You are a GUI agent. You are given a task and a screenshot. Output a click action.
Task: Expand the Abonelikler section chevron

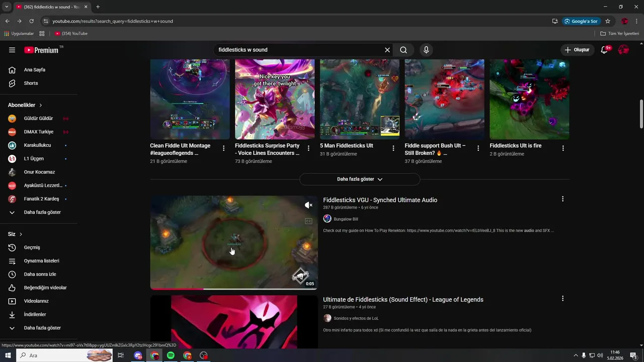pyautogui.click(x=40, y=105)
